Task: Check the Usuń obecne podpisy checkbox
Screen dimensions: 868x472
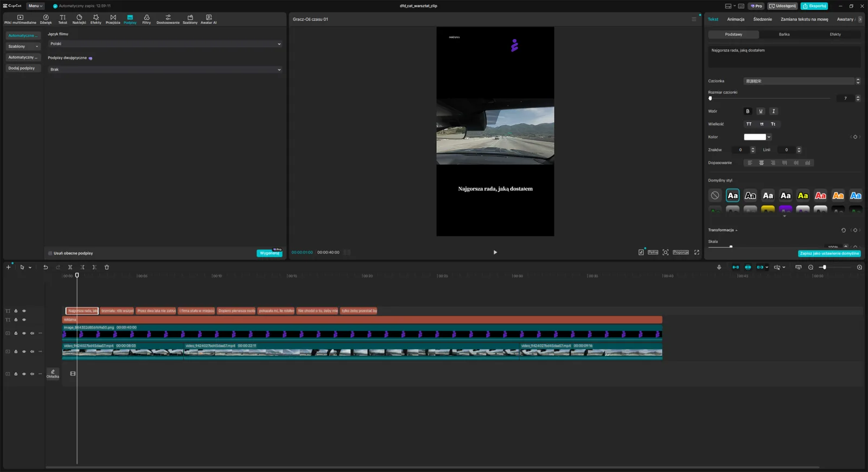Action: click(x=50, y=253)
